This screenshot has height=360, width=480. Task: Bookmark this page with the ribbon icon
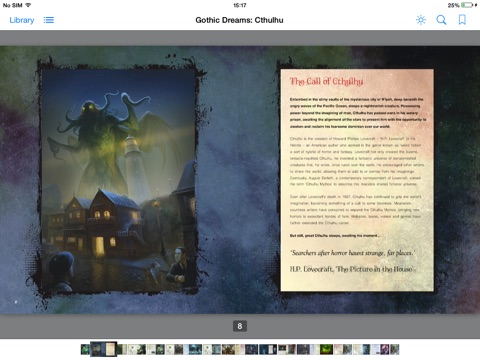pyautogui.click(x=462, y=20)
